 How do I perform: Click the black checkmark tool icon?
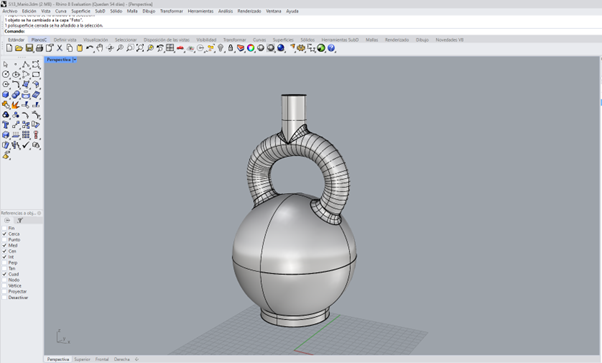click(26, 145)
